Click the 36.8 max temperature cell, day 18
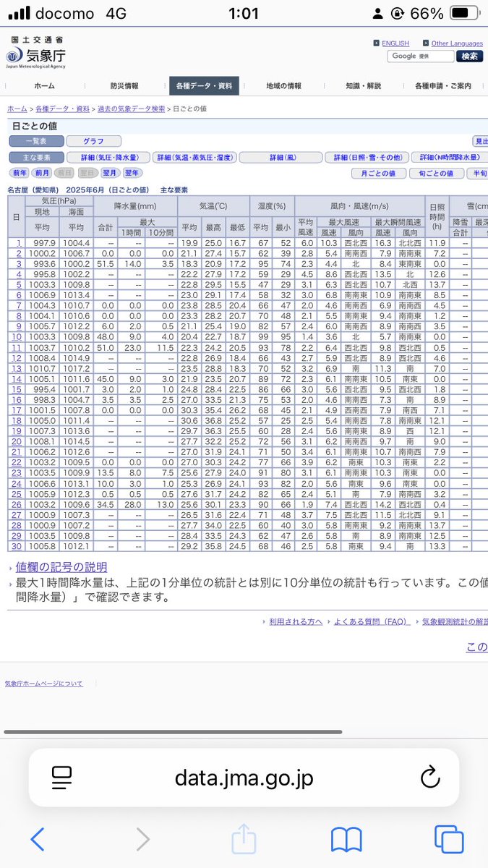This screenshot has width=488, height=868. click(x=213, y=420)
